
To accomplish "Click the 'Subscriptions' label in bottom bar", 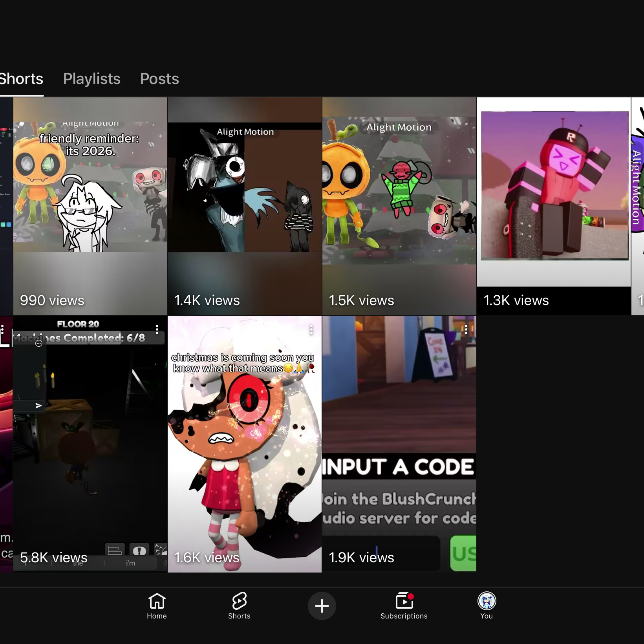I will point(404,616).
